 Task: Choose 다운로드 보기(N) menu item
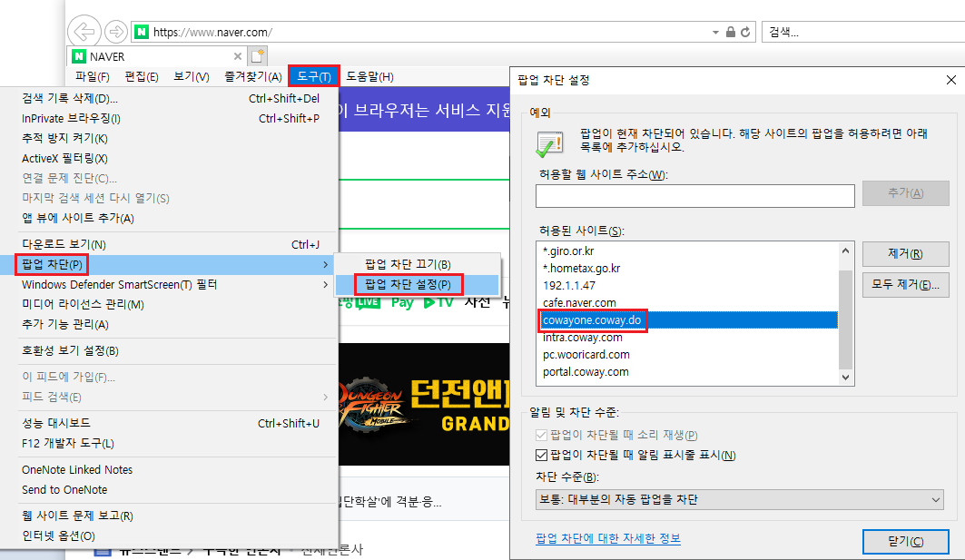pyautogui.click(x=171, y=244)
